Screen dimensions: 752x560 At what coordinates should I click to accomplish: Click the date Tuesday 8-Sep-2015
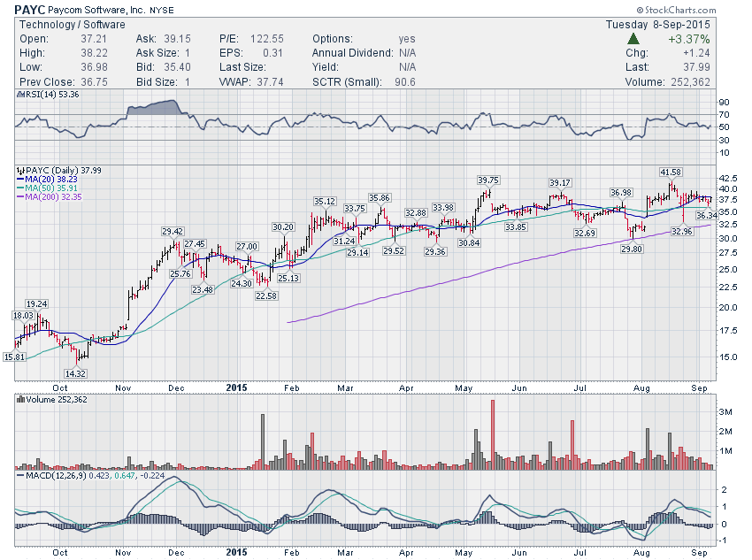point(657,25)
